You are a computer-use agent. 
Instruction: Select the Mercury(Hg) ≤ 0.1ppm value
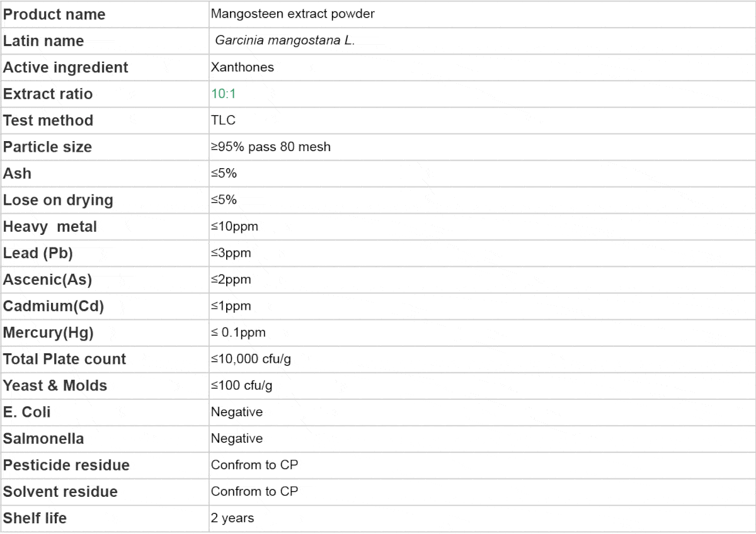pyautogui.click(x=238, y=332)
